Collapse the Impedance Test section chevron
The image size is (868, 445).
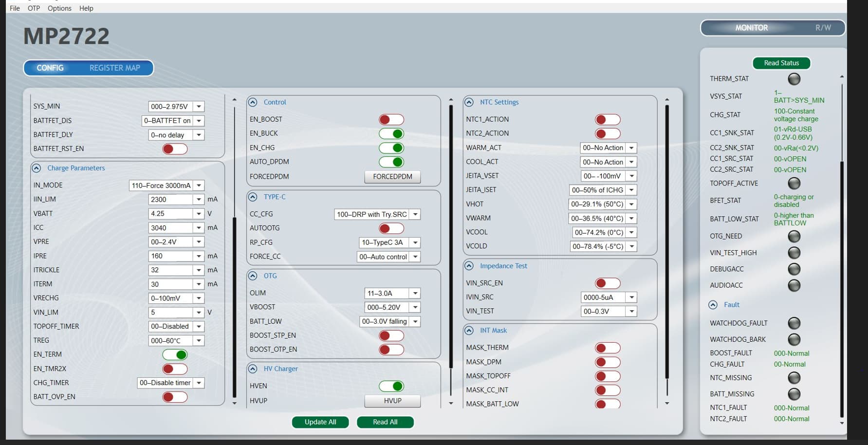pyautogui.click(x=469, y=266)
